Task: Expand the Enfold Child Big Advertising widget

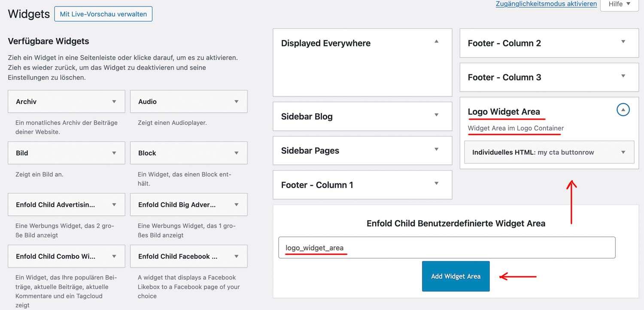Action: [237, 205]
